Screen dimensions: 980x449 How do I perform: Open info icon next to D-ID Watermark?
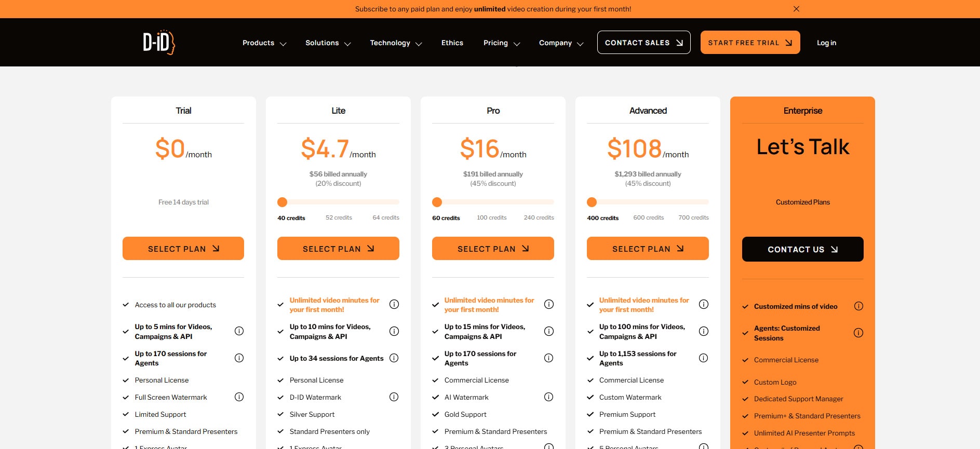click(394, 397)
